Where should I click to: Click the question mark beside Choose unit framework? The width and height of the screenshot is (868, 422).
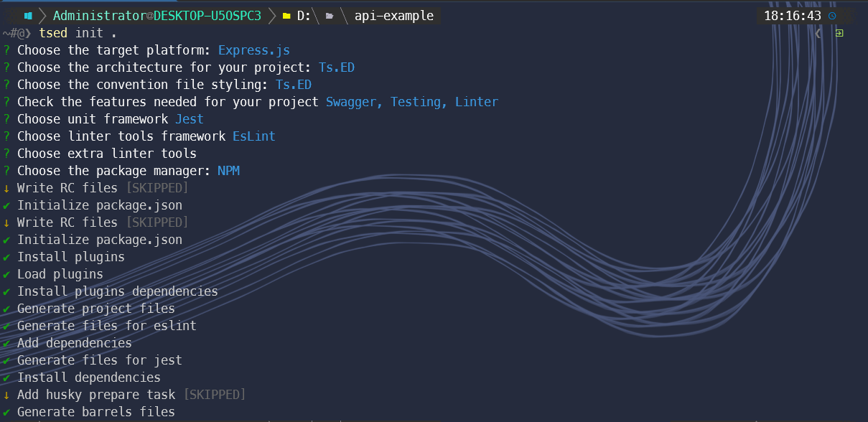point(6,119)
